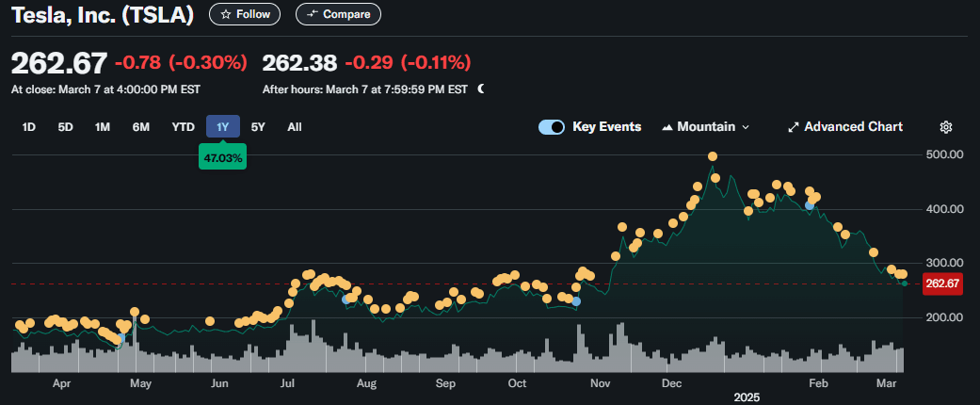Select the 5D time range
Image resolution: width=980 pixels, height=405 pixels.
point(66,127)
